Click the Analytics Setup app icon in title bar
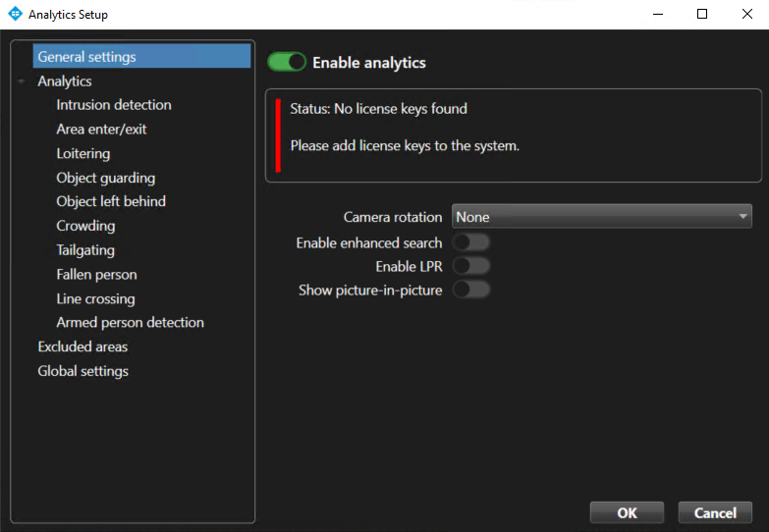 pos(15,15)
